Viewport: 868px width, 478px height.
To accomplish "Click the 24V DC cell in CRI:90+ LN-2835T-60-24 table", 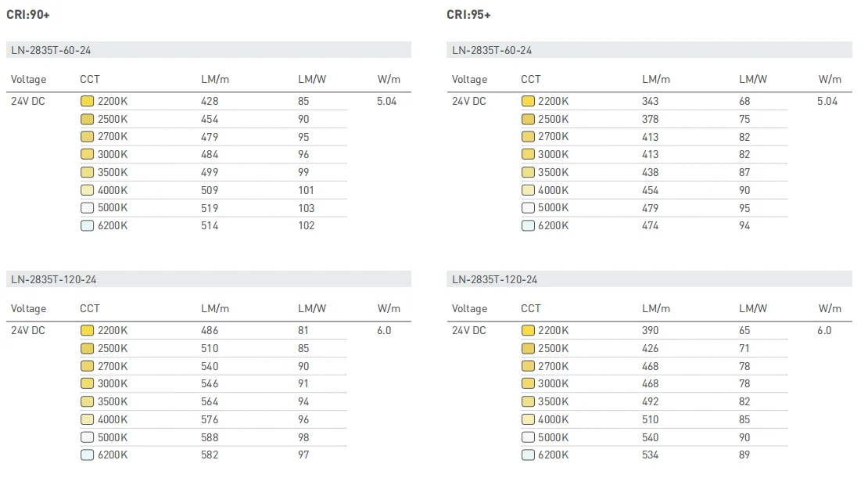I will 28,101.
